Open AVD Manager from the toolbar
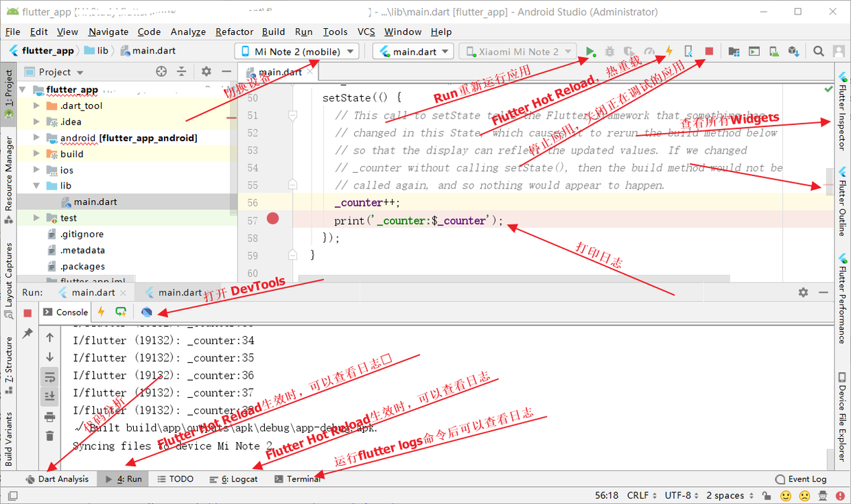 (x=773, y=51)
